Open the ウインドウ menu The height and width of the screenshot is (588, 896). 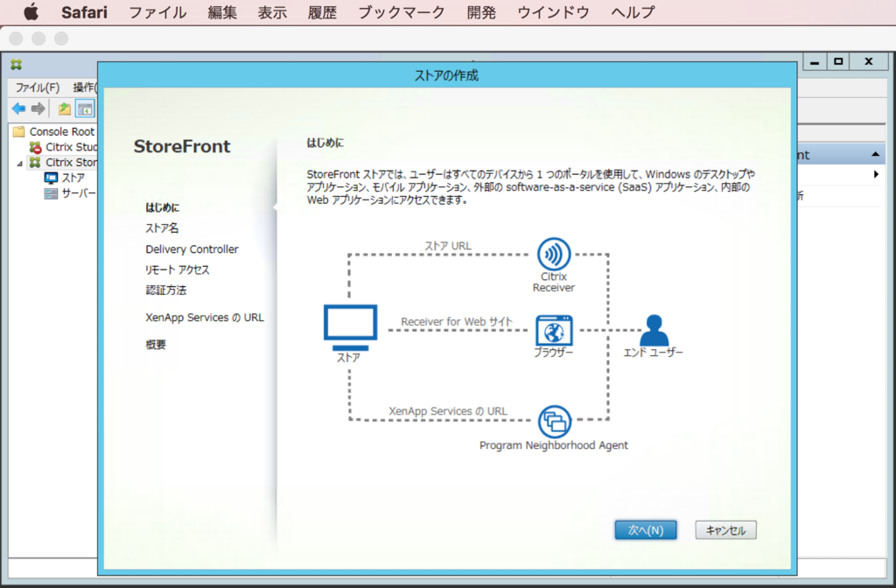tap(553, 12)
